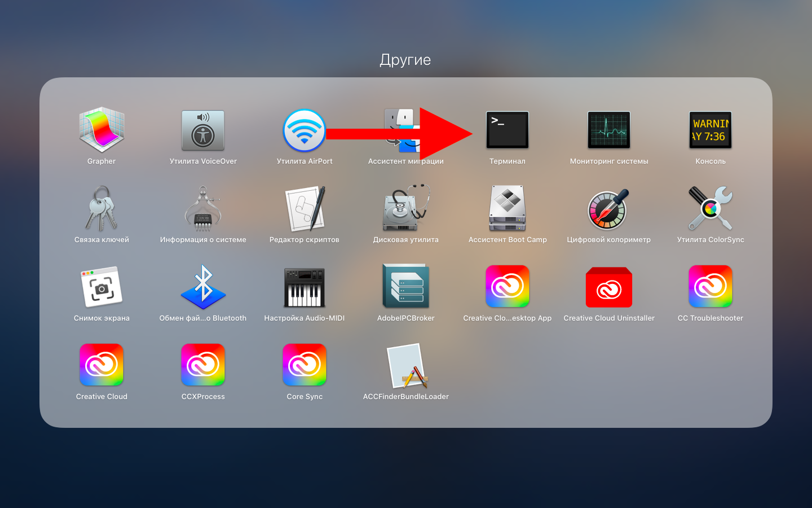Launch Утилита VoiceOver
This screenshot has height=508, width=812.
[203, 130]
